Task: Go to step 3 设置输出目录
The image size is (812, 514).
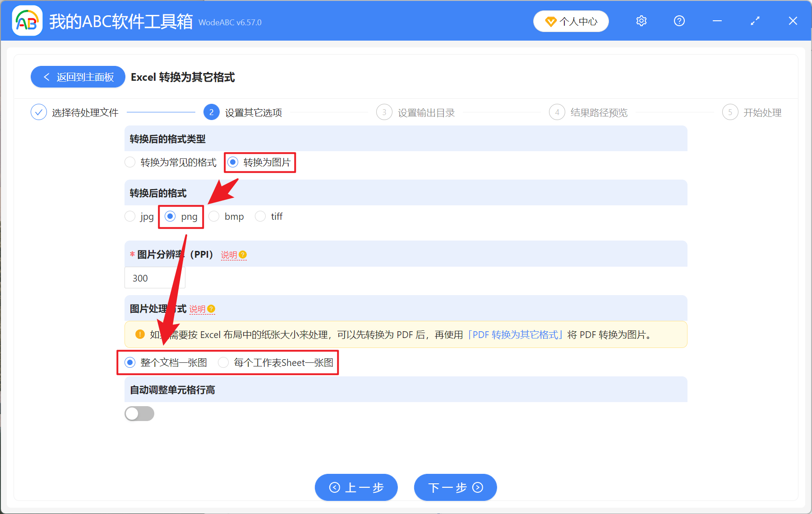Action: pyautogui.click(x=416, y=112)
